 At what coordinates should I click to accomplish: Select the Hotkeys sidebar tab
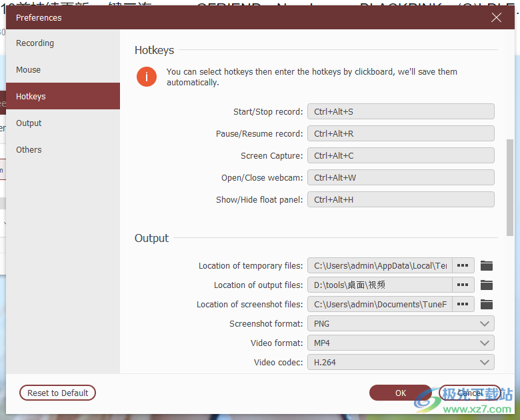click(x=63, y=96)
